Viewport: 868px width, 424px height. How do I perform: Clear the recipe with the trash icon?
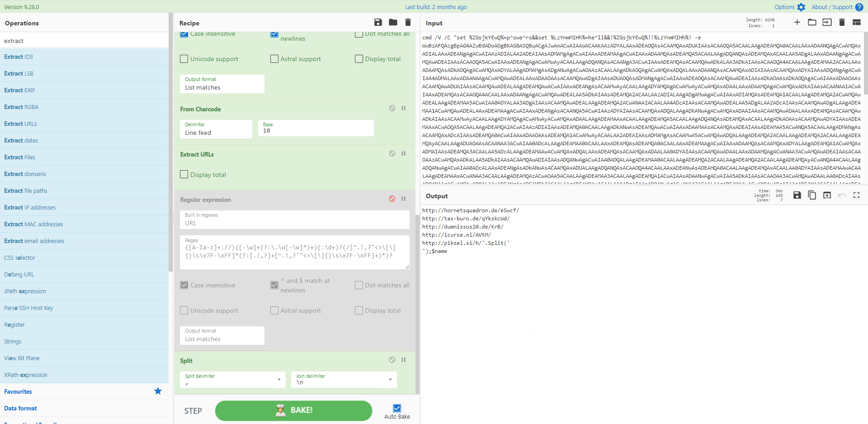(408, 23)
